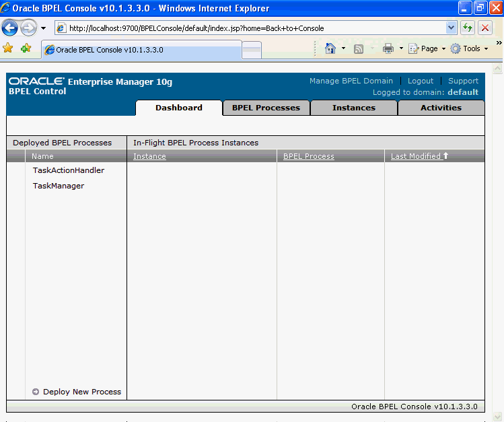Viewport: 504px width, 422px height.
Task: Click the Logout link
Action: pos(421,81)
